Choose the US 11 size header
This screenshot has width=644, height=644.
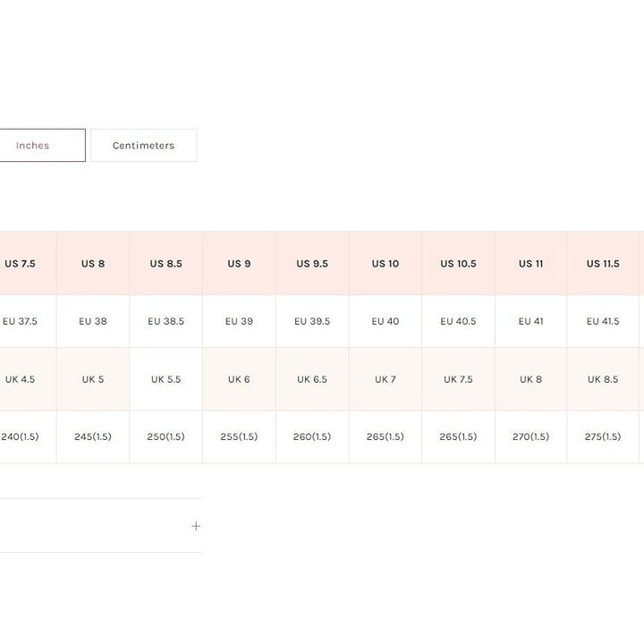(531, 263)
